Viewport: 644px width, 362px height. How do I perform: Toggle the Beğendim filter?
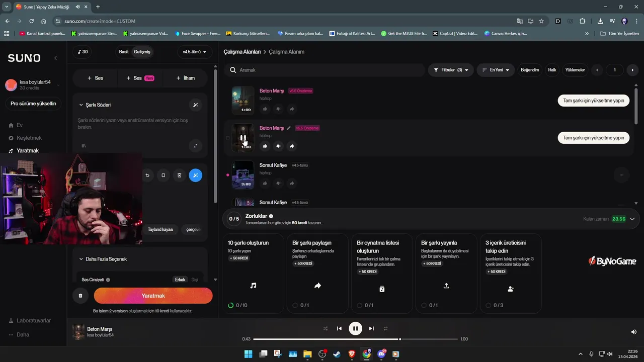point(530,70)
